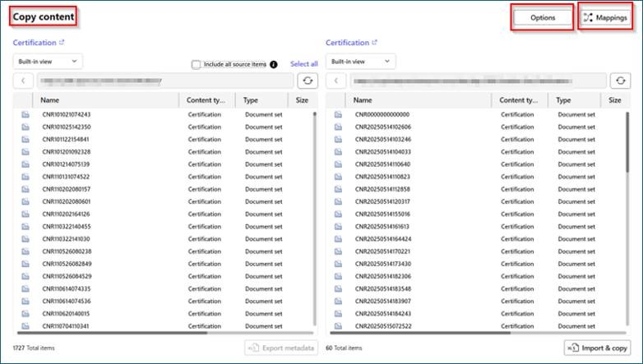This screenshot has width=643, height=364.
Task: Open the Mappings button
Action: (x=605, y=17)
